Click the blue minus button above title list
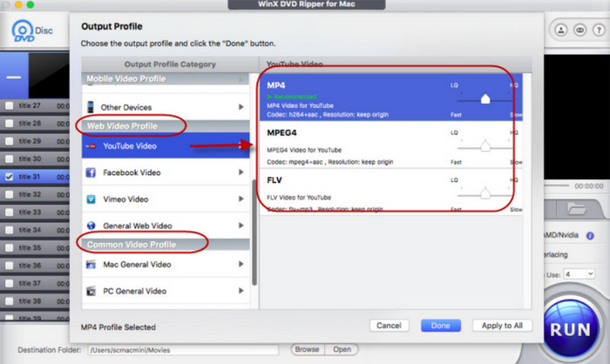This screenshot has height=364, width=610. pyautogui.click(x=14, y=77)
